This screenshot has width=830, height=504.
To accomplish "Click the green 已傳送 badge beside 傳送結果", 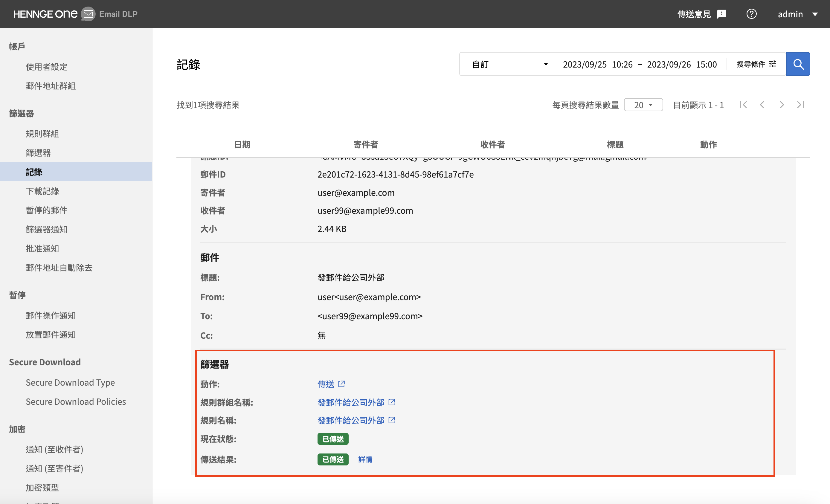I will pyautogui.click(x=333, y=459).
